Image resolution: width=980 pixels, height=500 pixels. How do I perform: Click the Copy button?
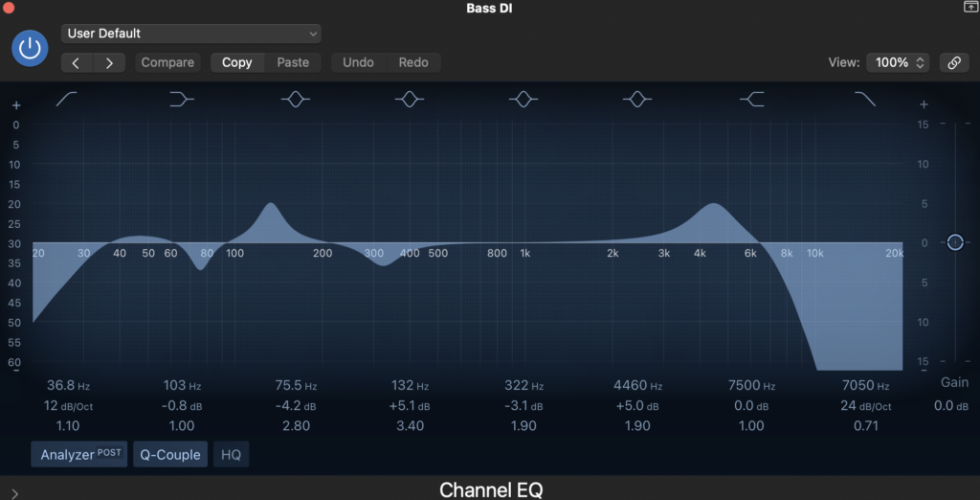click(236, 62)
